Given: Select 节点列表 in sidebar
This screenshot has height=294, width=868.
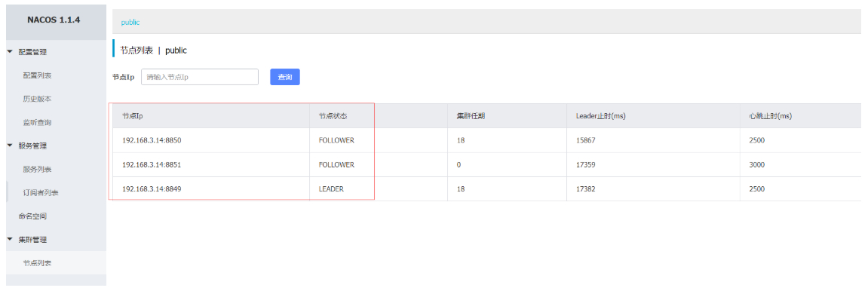Looking at the screenshot, I should point(37,263).
